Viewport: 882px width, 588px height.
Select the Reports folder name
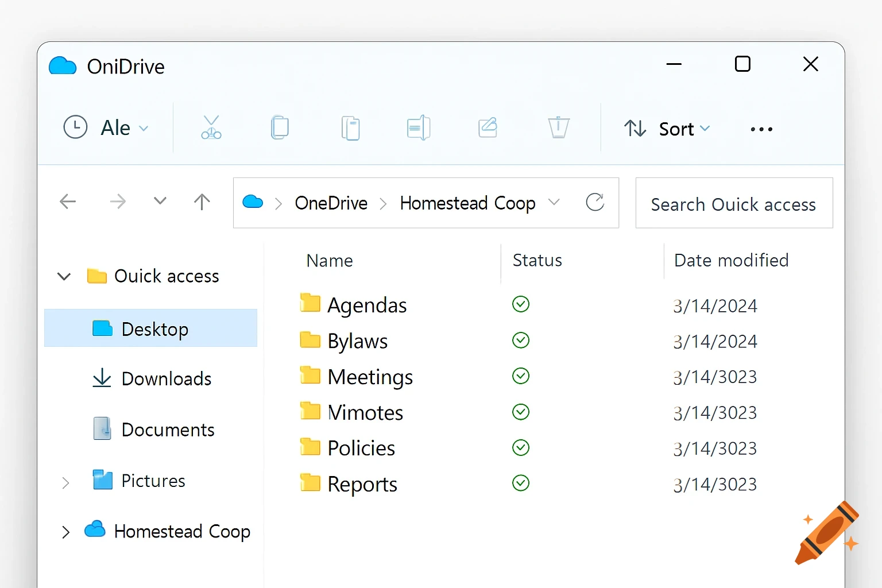[362, 485]
